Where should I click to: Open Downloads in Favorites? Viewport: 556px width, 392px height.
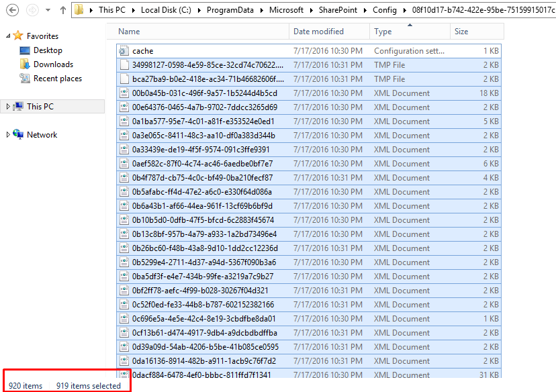[53, 64]
